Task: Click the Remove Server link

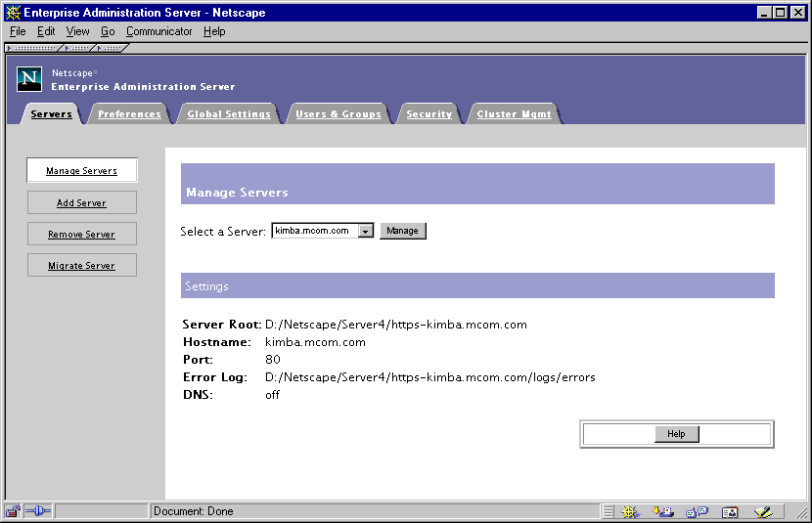Action: click(82, 234)
